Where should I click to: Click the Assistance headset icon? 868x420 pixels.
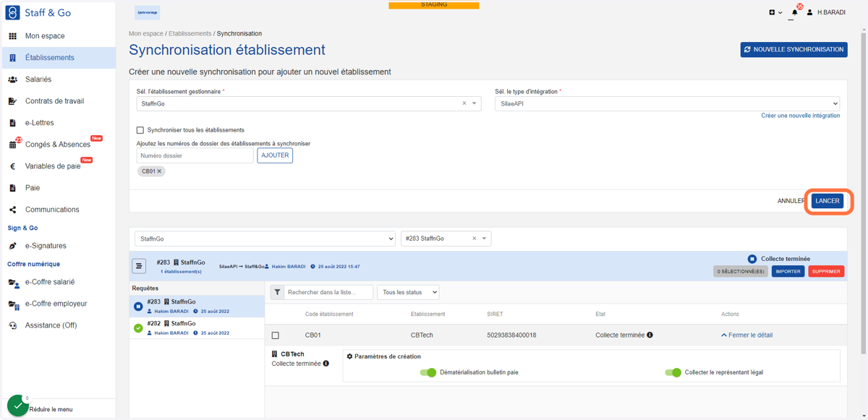(12, 325)
